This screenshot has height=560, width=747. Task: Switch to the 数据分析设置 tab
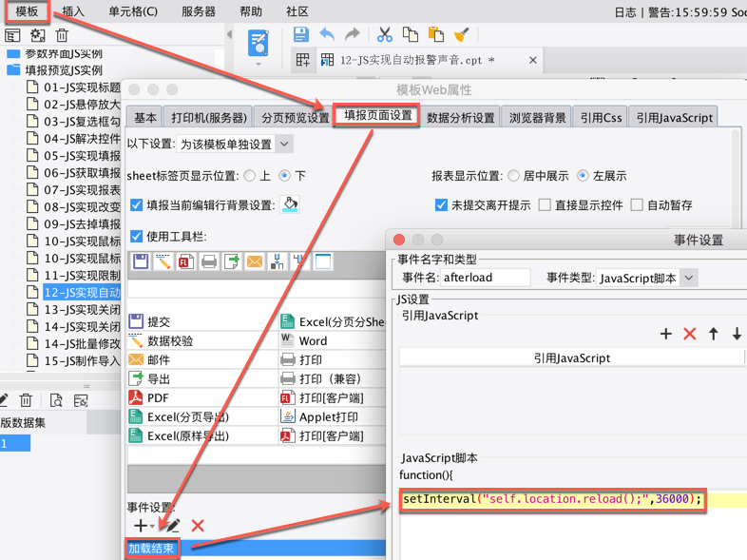click(x=461, y=117)
